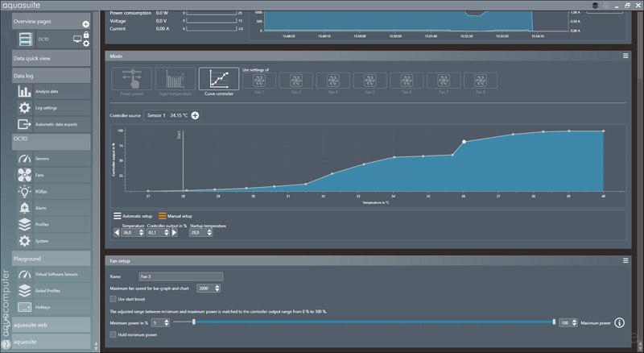The height and width of the screenshot is (353, 644).
Task: Open the Analyze data menu item
Action: pos(45,92)
